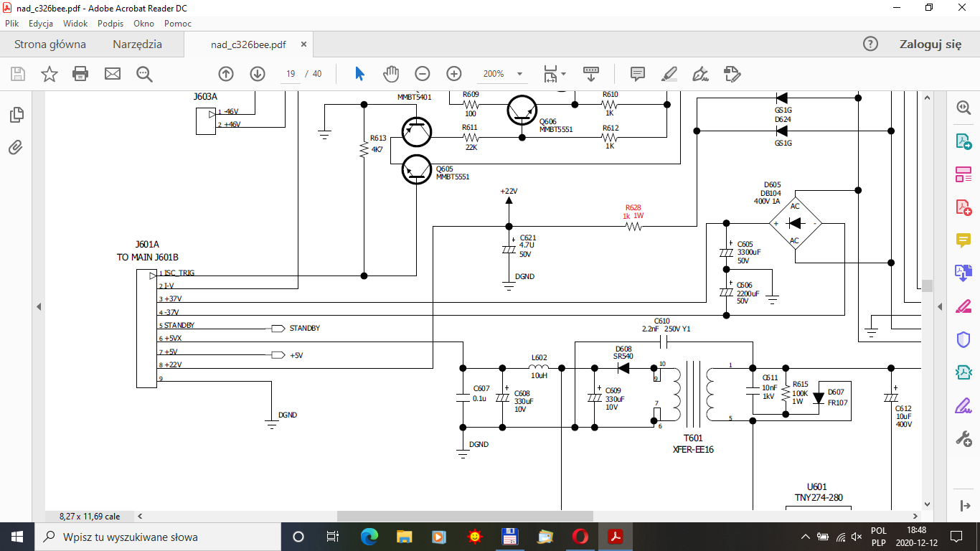This screenshot has height=551, width=980.
Task: Open page thumbnails panel in left sidebar
Action: click(x=16, y=115)
